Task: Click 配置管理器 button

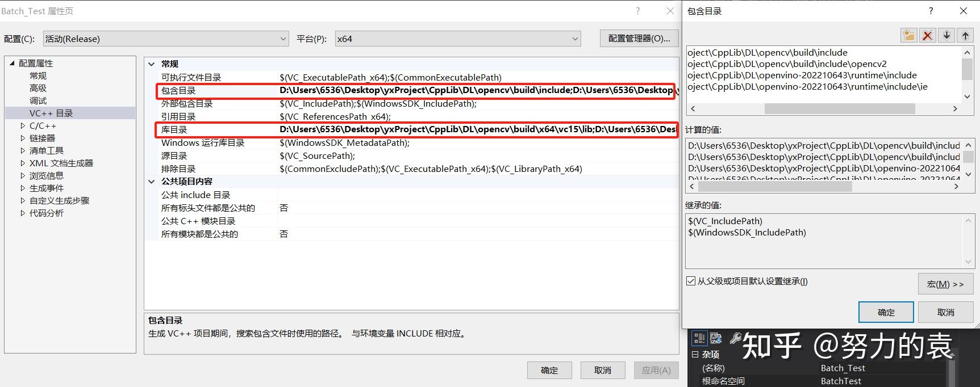Action: [x=639, y=38]
